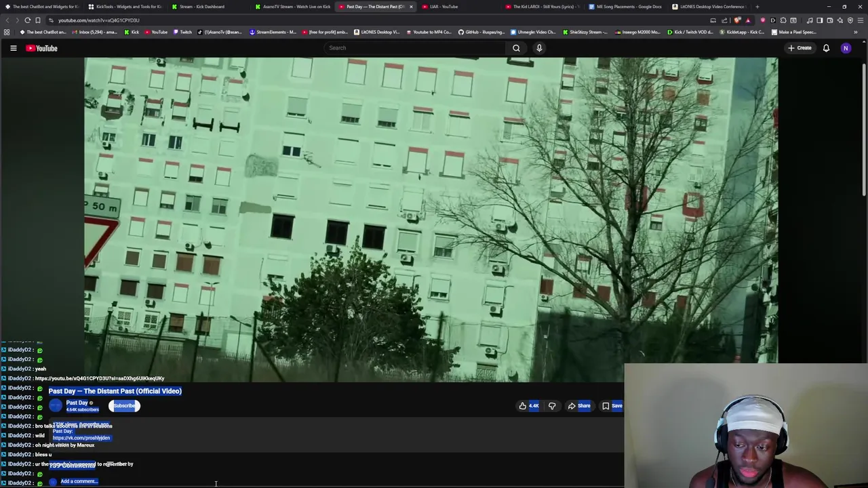Click the page share icon in toolbar

coord(724,20)
